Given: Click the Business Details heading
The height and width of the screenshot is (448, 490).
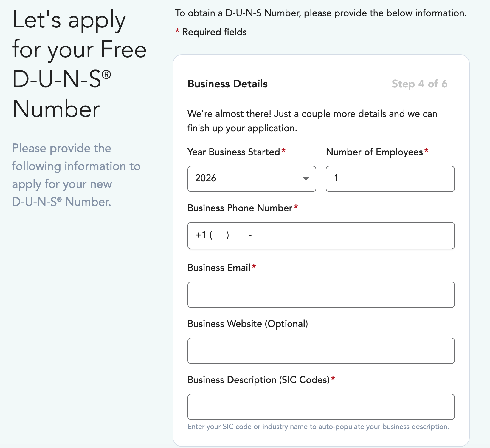Looking at the screenshot, I should coord(227,84).
